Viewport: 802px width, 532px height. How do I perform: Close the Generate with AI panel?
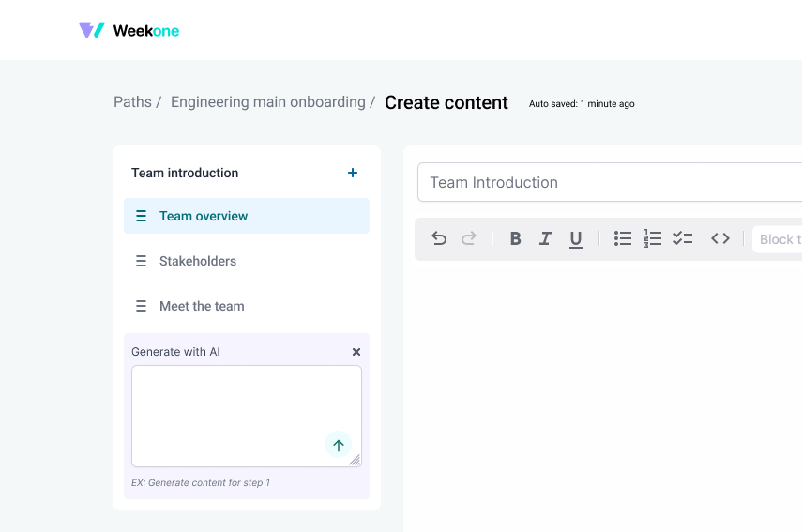(x=356, y=352)
